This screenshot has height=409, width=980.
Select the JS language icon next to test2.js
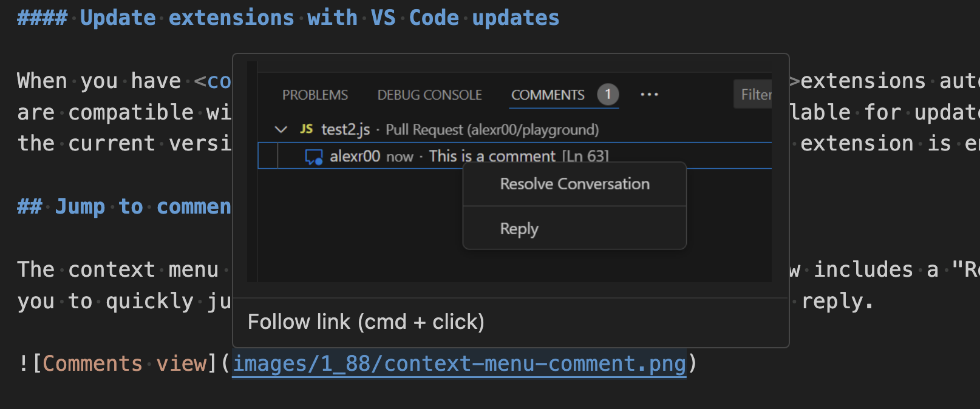307,129
